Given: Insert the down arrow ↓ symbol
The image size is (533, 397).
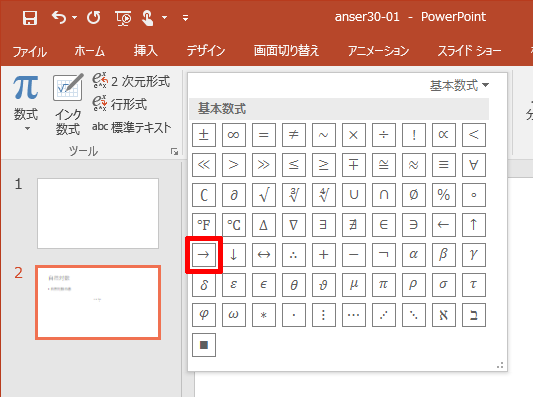Looking at the screenshot, I should pos(234,255).
